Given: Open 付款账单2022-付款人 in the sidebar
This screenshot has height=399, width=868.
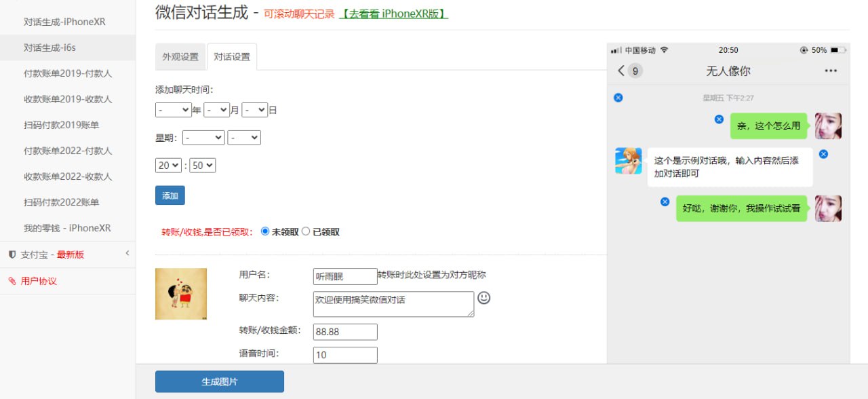Looking at the screenshot, I should (x=68, y=151).
